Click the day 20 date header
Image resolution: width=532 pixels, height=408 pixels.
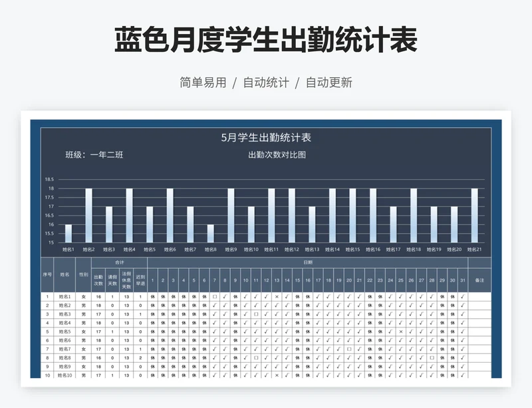click(x=348, y=280)
